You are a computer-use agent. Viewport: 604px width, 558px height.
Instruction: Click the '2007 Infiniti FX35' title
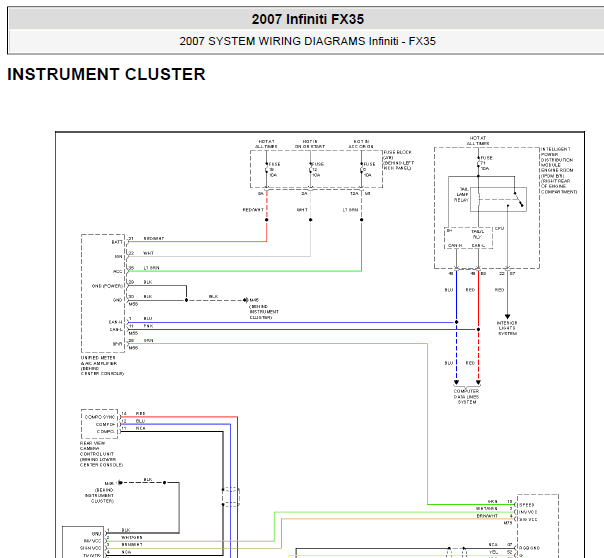[x=307, y=19]
